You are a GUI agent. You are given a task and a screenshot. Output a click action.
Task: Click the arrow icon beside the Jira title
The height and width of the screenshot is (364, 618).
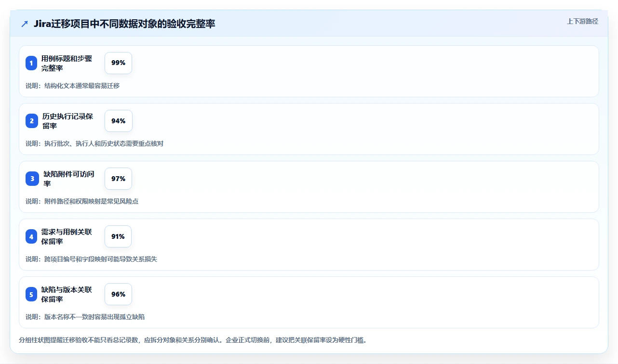coord(25,24)
